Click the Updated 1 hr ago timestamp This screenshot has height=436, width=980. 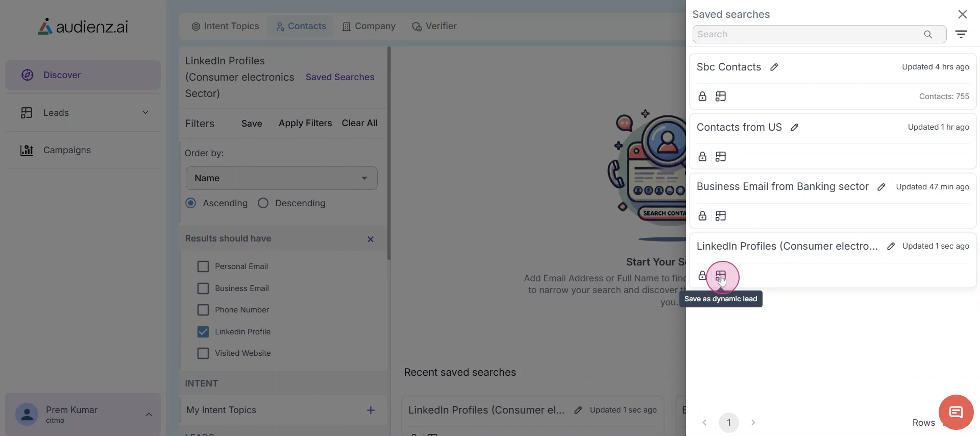(x=939, y=127)
